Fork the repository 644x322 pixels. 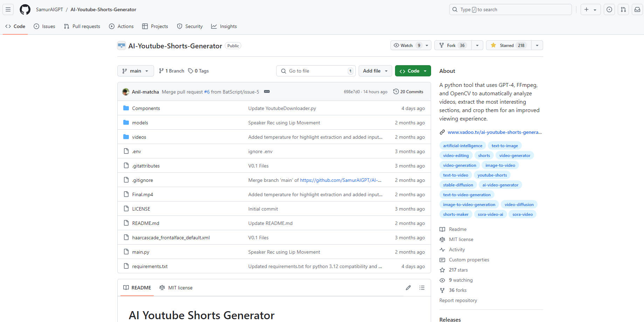click(x=452, y=45)
